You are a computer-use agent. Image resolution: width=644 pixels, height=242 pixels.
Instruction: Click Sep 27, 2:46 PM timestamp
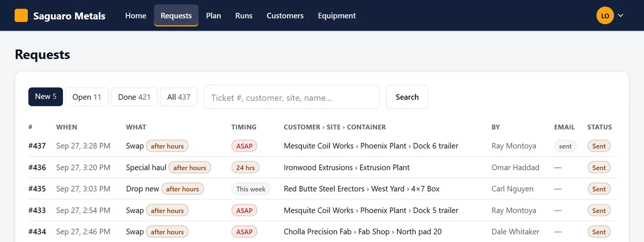pyautogui.click(x=83, y=232)
